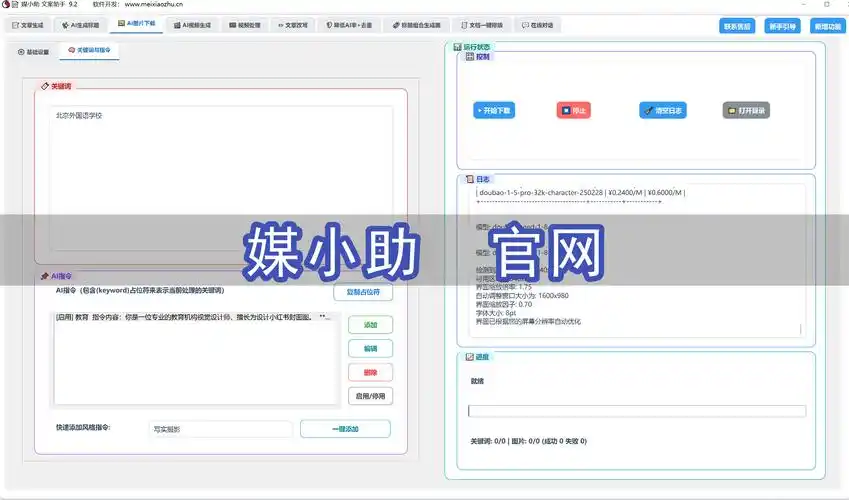Viewport: 849px width, 500px height.
Task: Select the 关键词与指令 sub-tab
Action: (x=89, y=50)
